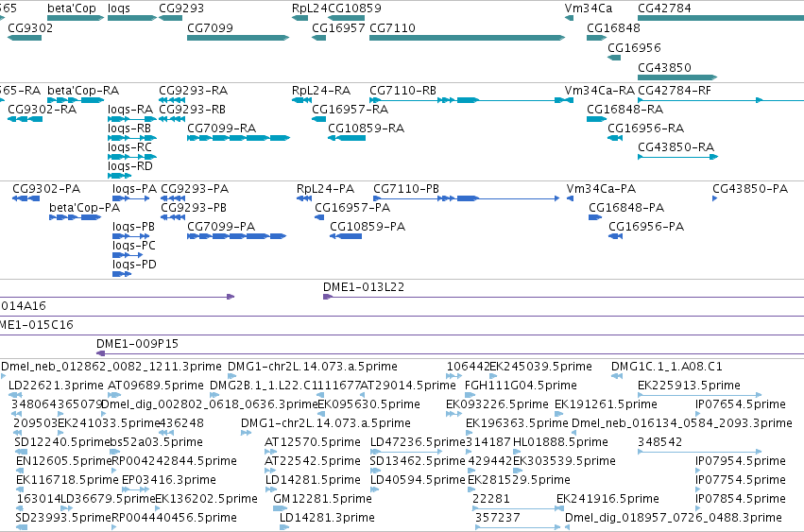Image resolution: width=804 pixels, height=532 pixels.
Task: Click the IP07654.5prime EST label
Action: 741,404
